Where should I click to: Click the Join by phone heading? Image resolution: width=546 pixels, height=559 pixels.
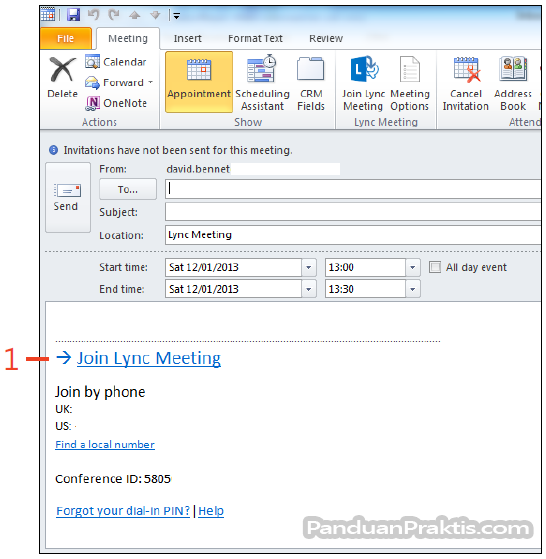click(100, 392)
